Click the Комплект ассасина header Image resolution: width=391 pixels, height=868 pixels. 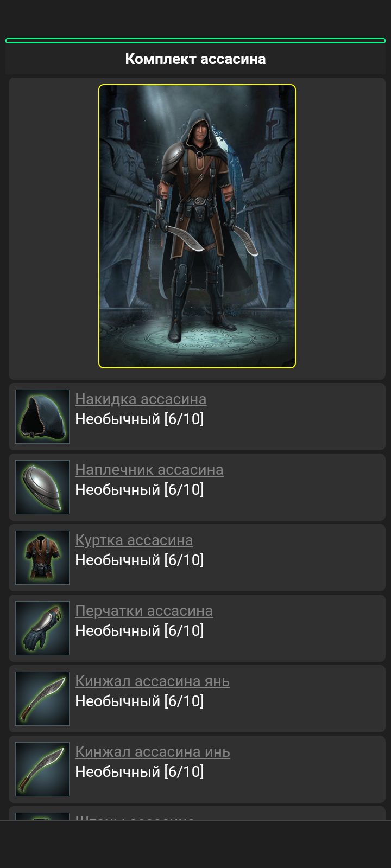point(195,59)
